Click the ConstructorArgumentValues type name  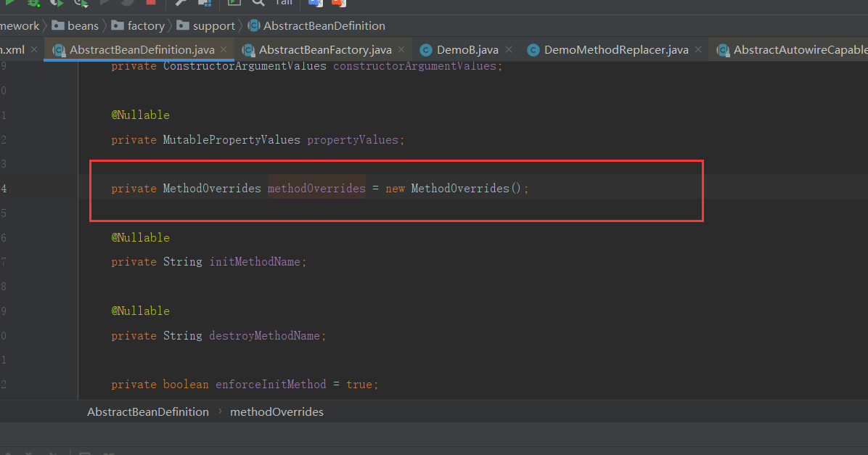(245, 66)
